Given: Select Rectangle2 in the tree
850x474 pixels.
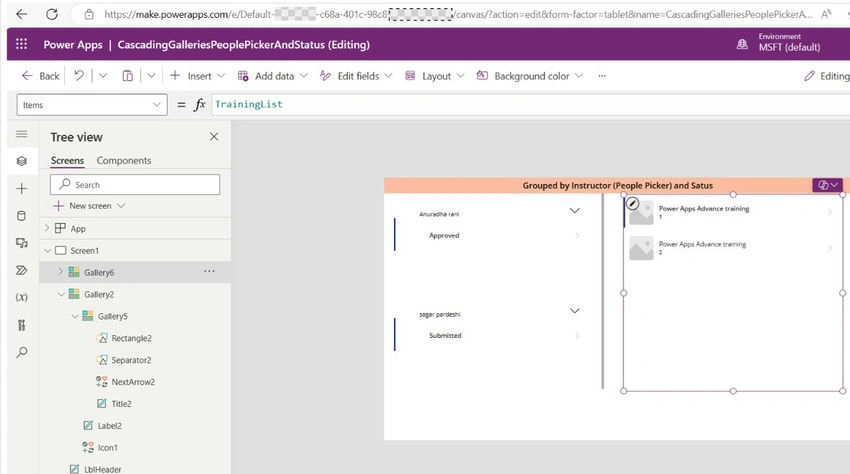Looking at the screenshot, I should tap(131, 338).
